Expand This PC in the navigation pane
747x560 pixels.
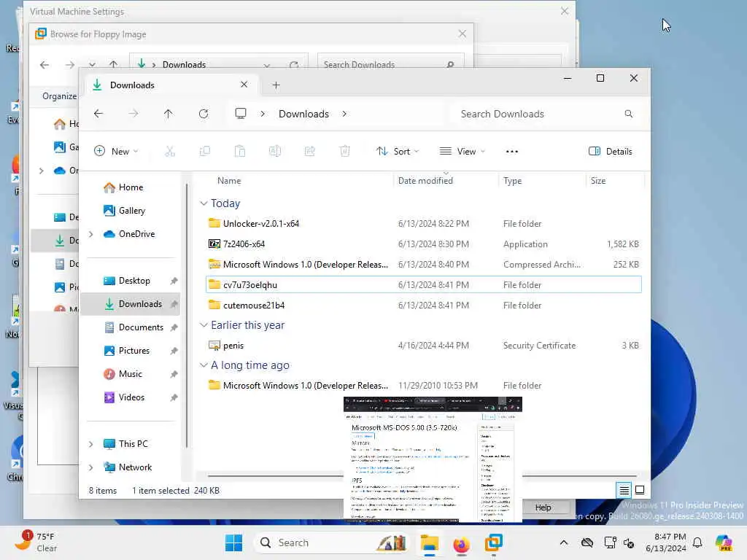[90, 444]
